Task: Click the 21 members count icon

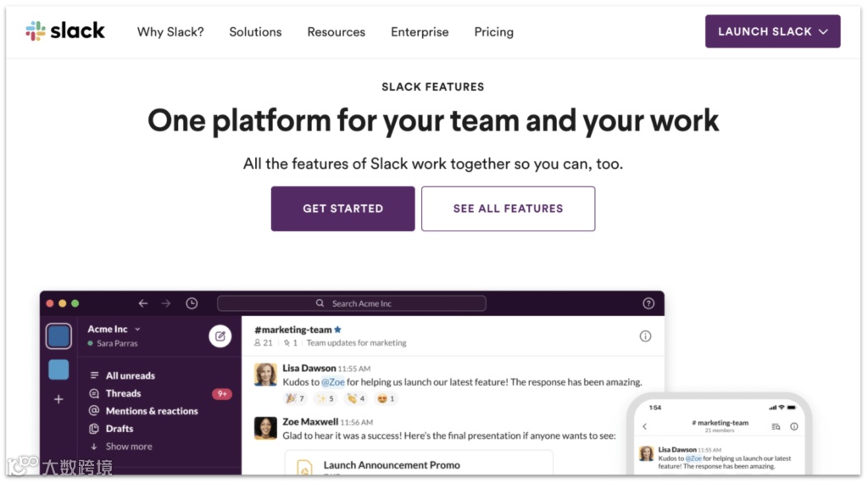Action: point(263,342)
